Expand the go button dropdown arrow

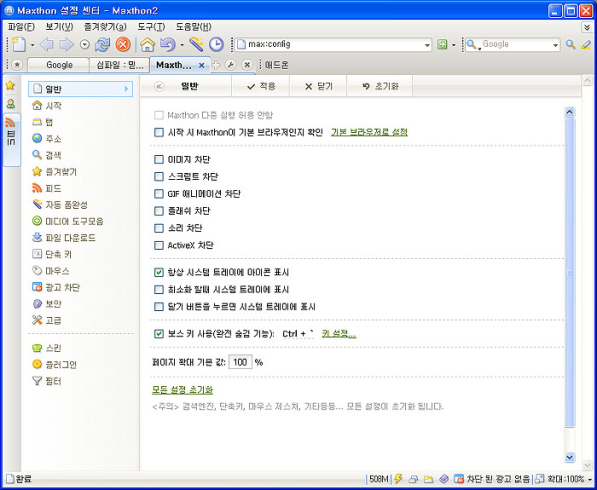pyautogui.click(x=453, y=45)
